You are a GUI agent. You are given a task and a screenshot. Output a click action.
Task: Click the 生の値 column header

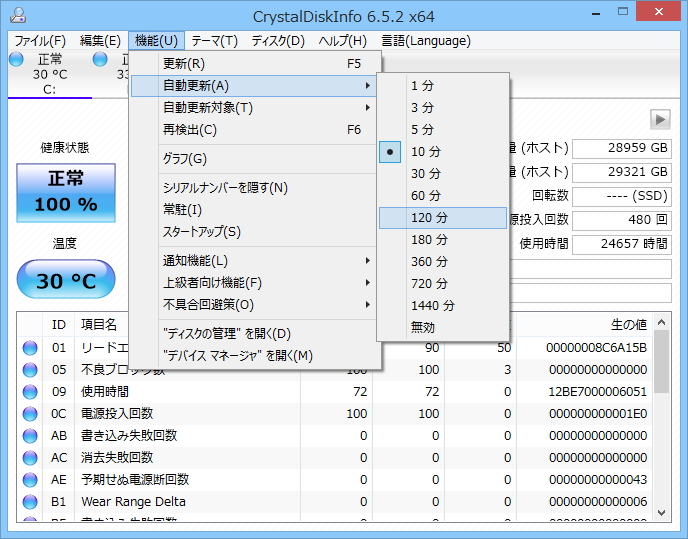pyautogui.click(x=629, y=324)
